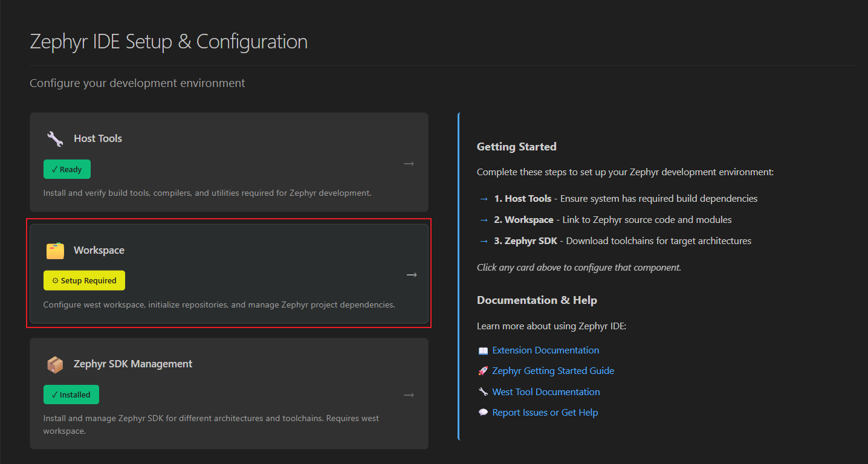Click the Workspace folder icon
868x464 pixels.
55,251
